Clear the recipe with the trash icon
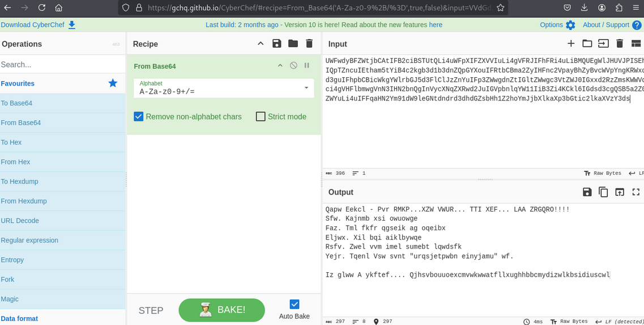644x325 pixels. pyautogui.click(x=309, y=44)
